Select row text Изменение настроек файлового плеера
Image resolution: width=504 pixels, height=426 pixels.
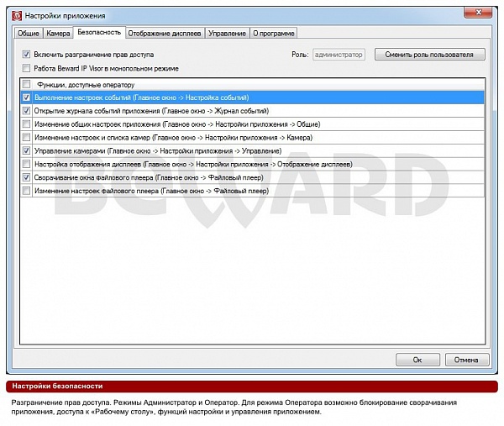click(x=151, y=191)
